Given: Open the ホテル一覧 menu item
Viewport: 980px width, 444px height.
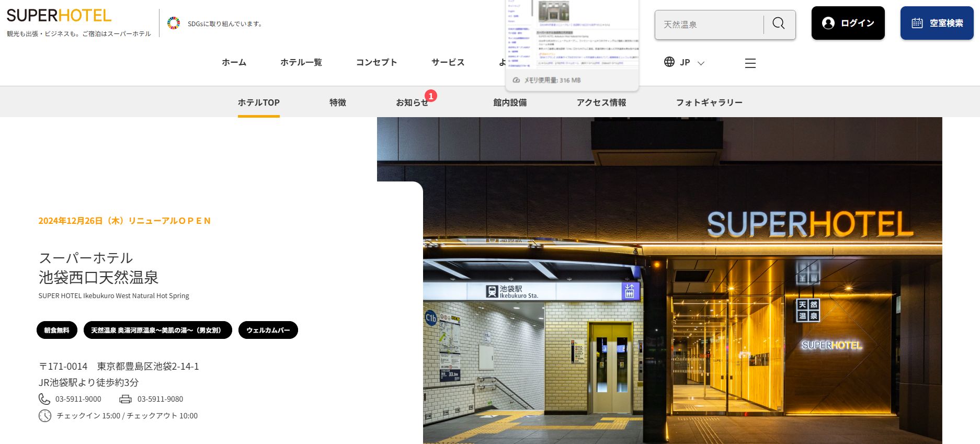Looking at the screenshot, I should [x=301, y=62].
